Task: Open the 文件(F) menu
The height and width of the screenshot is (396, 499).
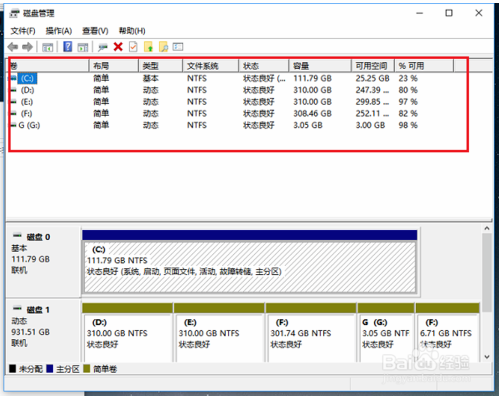Action: tap(23, 31)
